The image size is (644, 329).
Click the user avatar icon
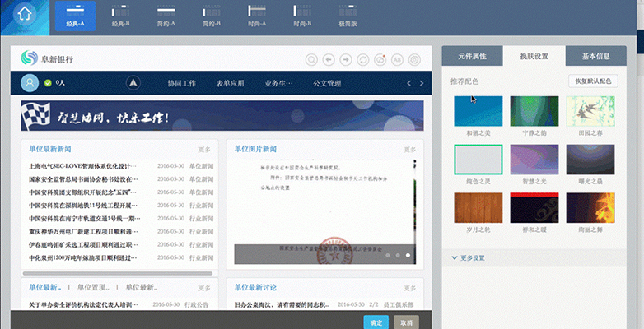pos(30,83)
